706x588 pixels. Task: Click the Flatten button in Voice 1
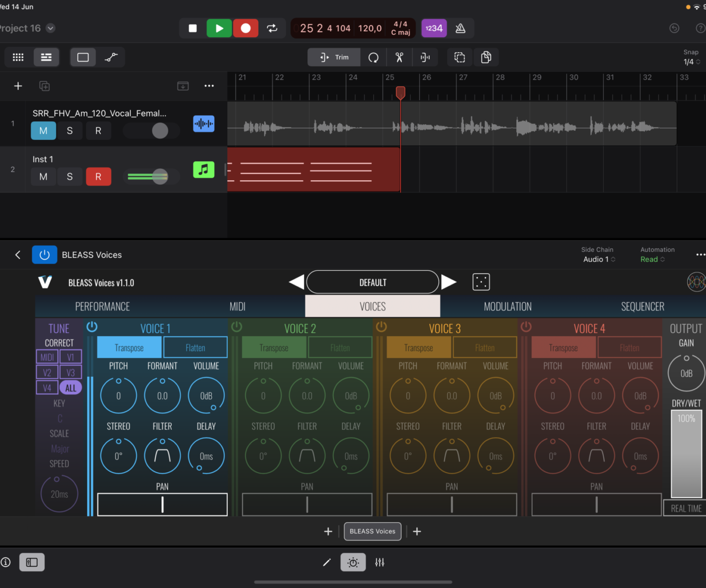tap(195, 348)
